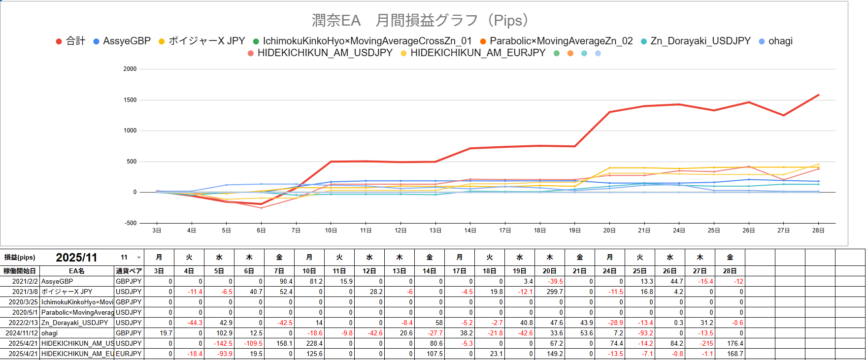Click the light blue ohagi legend dot
The image size is (868, 360).
tap(762, 41)
